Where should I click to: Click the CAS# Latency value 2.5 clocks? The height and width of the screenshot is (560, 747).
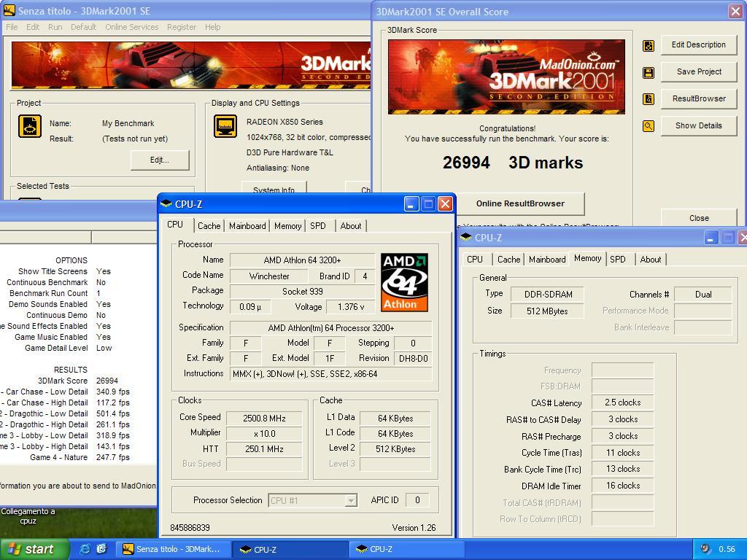pos(623,402)
